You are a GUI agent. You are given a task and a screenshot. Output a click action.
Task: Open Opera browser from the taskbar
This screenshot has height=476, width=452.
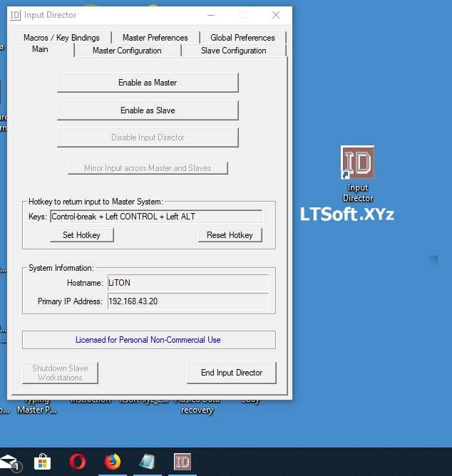point(78,462)
